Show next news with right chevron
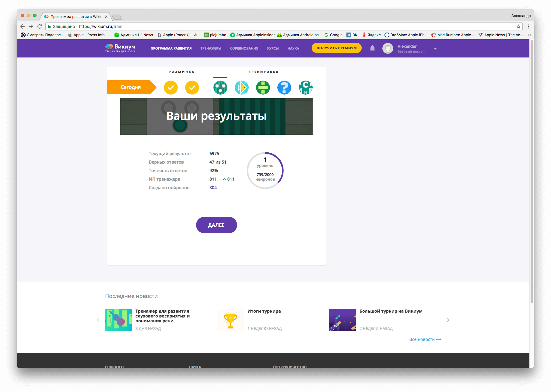The height and width of the screenshot is (392, 551). point(448,320)
